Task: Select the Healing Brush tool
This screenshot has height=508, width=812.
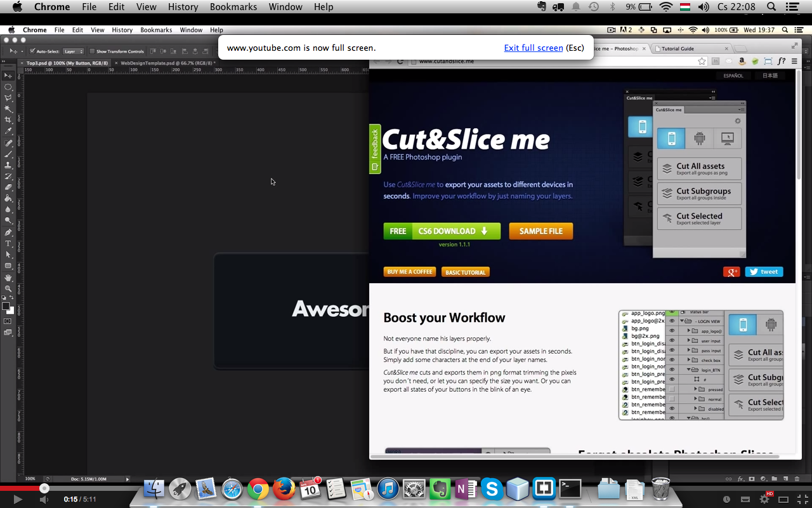Action: pos(8,143)
